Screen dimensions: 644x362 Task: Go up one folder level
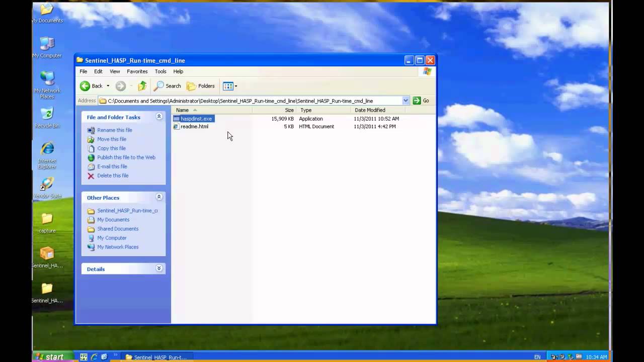(x=142, y=86)
